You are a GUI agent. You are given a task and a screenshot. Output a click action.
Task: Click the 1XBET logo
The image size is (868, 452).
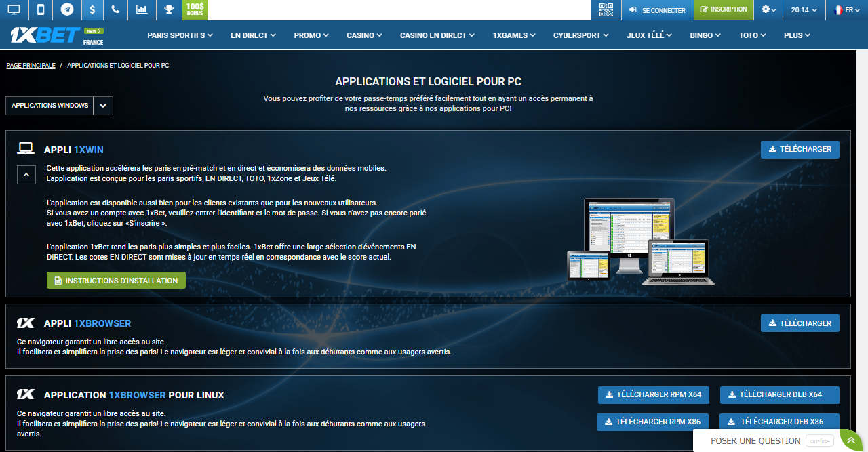(x=45, y=35)
